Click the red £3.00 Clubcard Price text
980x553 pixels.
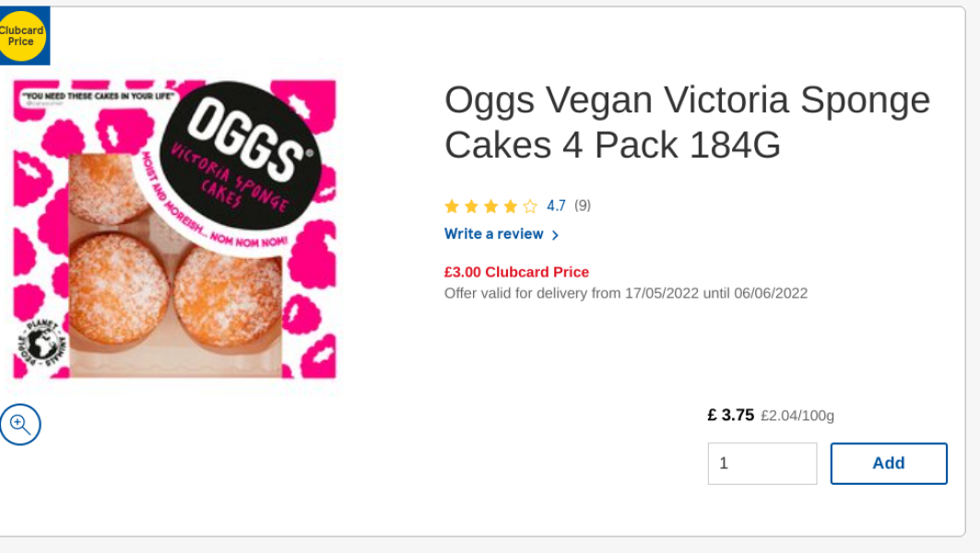(514, 272)
